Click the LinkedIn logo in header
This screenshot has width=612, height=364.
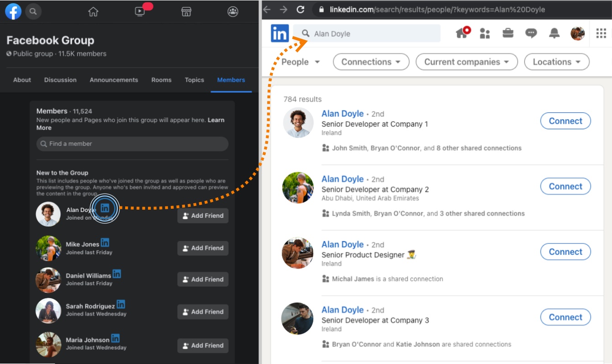pos(280,33)
